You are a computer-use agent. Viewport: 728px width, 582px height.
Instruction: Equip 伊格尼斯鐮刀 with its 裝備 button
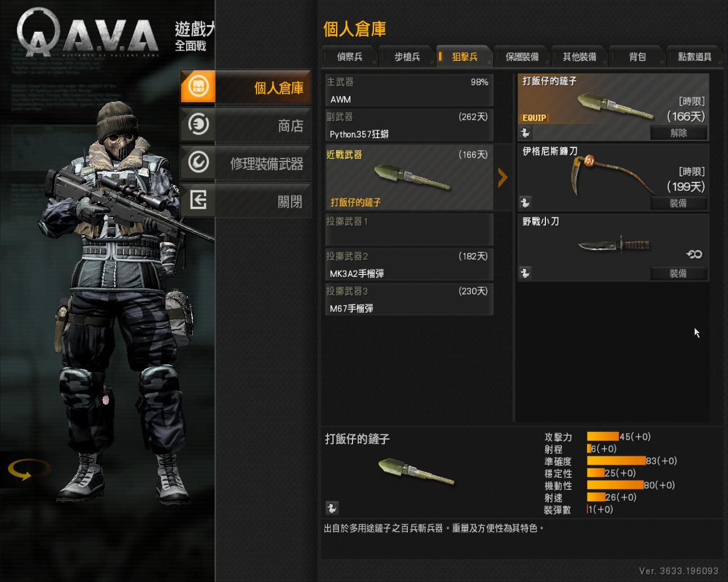[x=679, y=203]
